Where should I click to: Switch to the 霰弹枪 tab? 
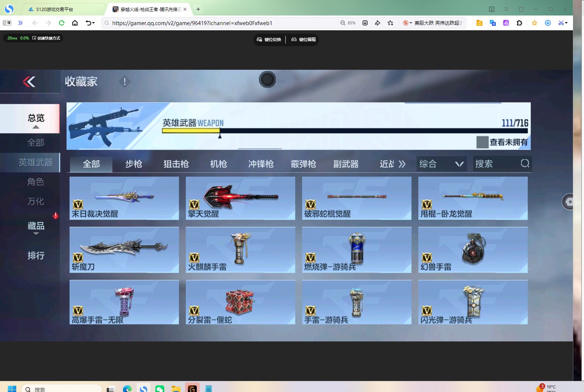click(x=303, y=164)
